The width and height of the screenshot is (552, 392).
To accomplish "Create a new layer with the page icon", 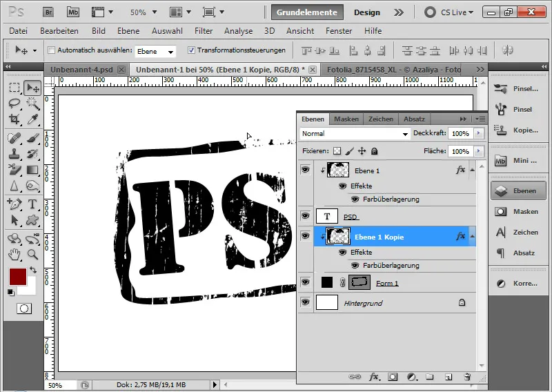I will (448, 377).
